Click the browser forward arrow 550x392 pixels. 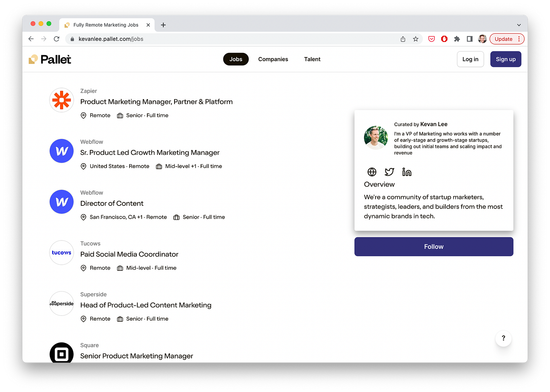pyautogui.click(x=44, y=39)
